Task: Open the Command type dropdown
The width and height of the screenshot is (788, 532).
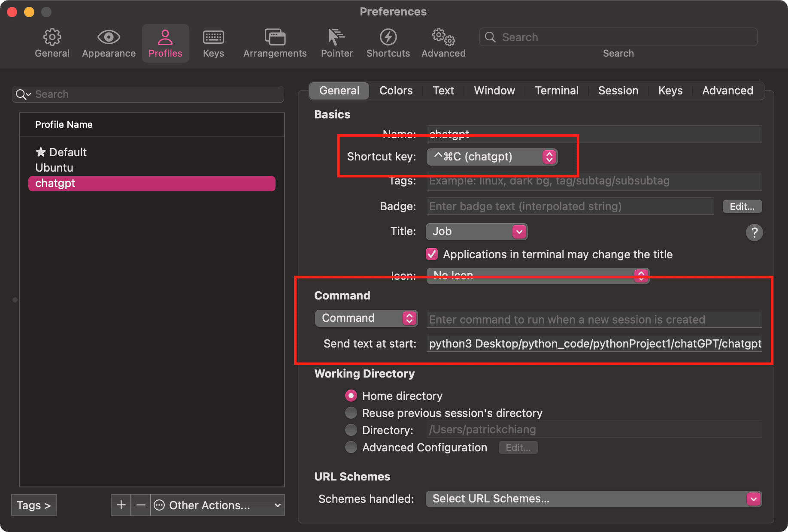Action: [366, 318]
